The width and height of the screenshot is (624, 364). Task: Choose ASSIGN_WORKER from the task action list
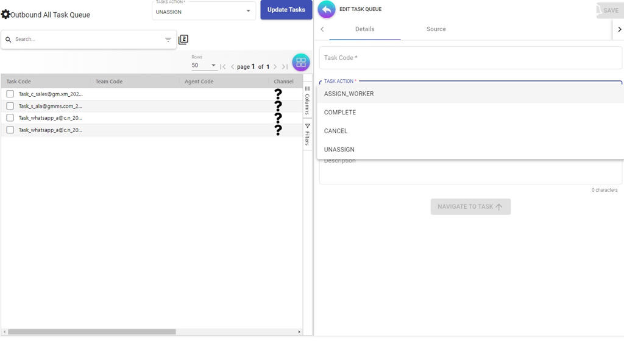pyautogui.click(x=349, y=94)
